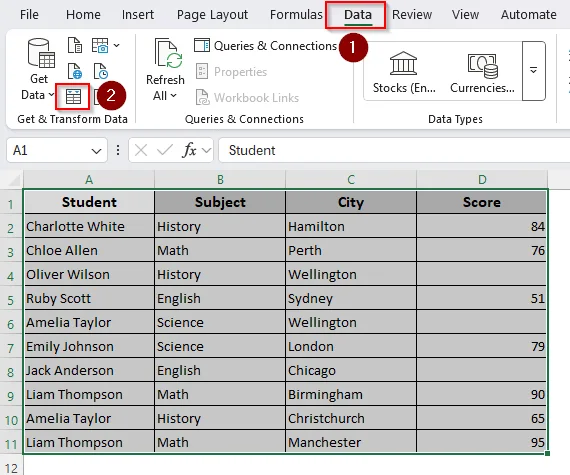Switch to the View tab
Viewport: 570px width, 475px height.
tap(465, 15)
